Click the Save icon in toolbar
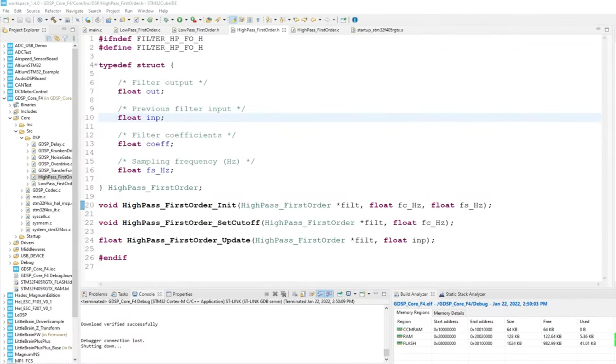Image resolution: width=616 pixels, height=364 pixels. tap(20, 20)
